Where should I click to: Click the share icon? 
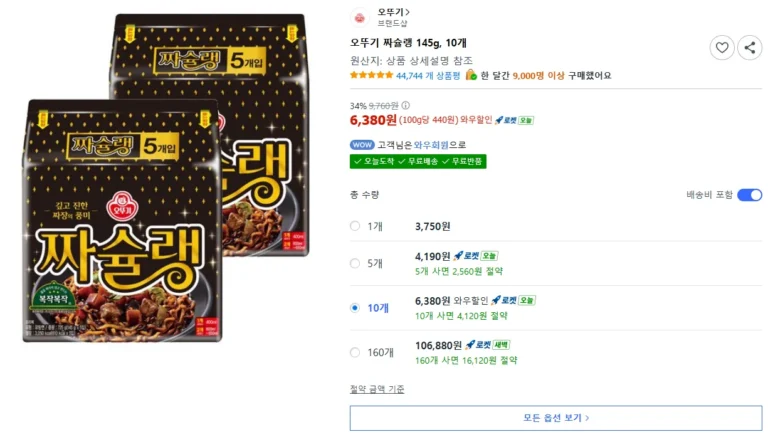point(748,47)
